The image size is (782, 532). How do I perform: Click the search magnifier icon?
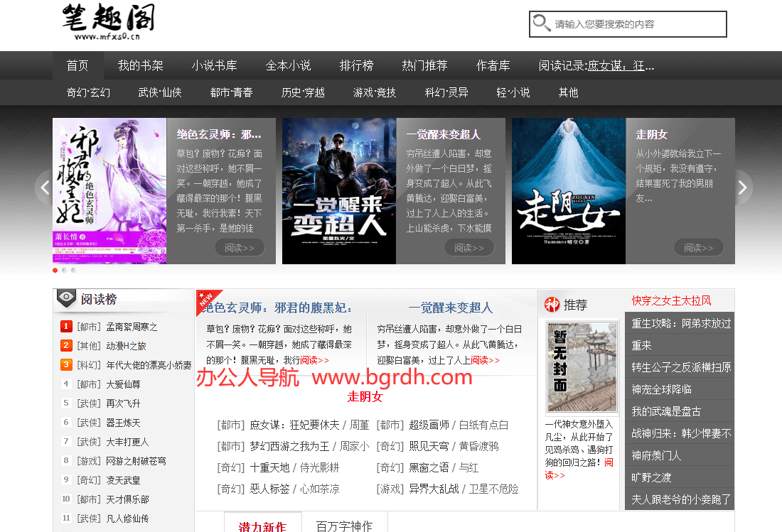(542, 23)
